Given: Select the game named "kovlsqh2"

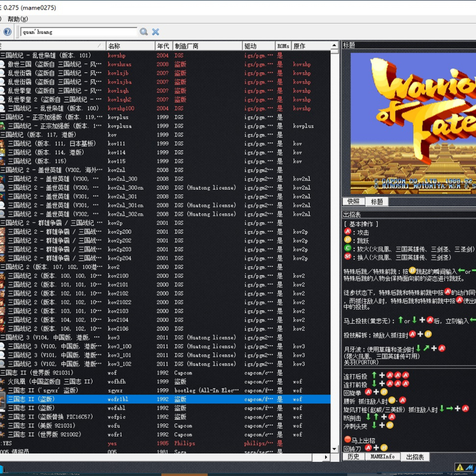Looking at the screenshot, I should point(119,99).
